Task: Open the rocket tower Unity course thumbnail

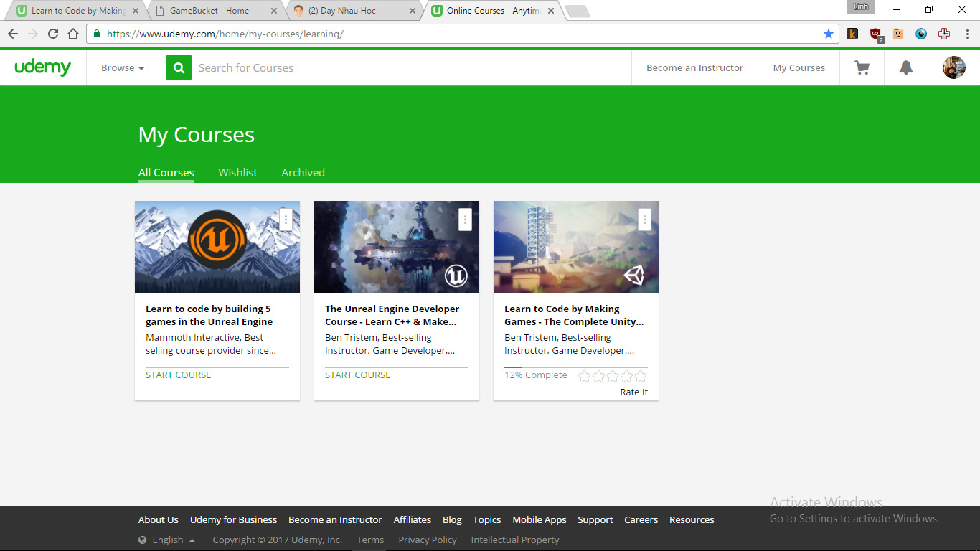Action: coord(576,247)
